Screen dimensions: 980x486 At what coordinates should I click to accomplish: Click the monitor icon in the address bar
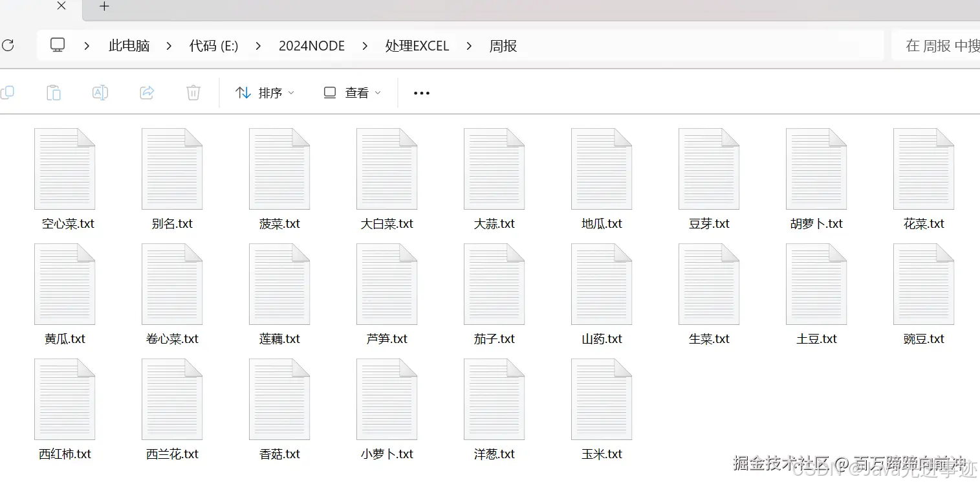[x=58, y=45]
